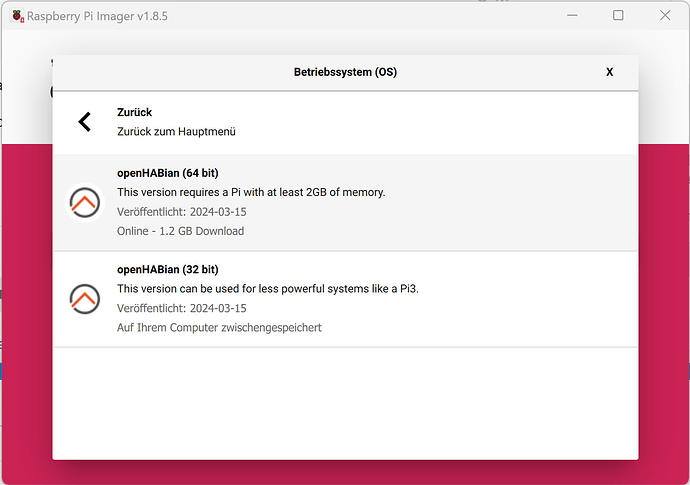Select "openHABian (32 bit)" title text

click(168, 269)
